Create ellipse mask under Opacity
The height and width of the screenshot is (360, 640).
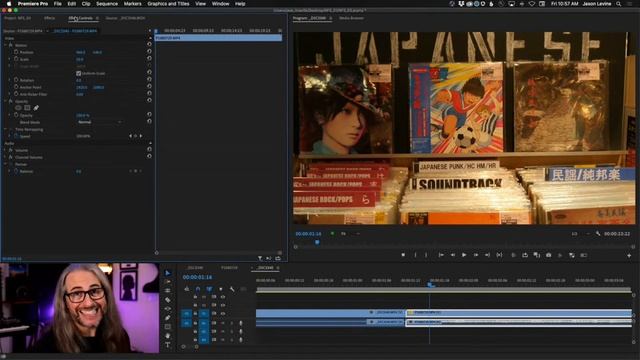tap(18, 108)
